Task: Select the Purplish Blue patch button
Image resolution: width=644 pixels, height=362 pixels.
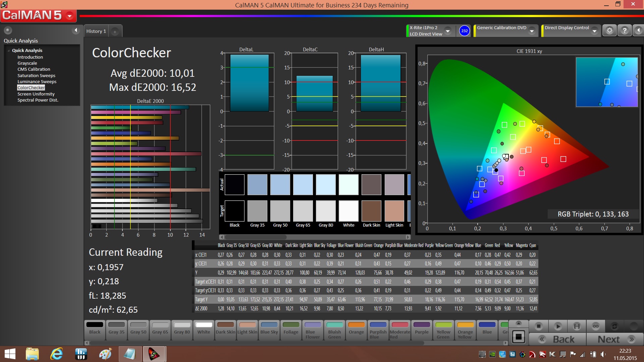Action: point(378,330)
